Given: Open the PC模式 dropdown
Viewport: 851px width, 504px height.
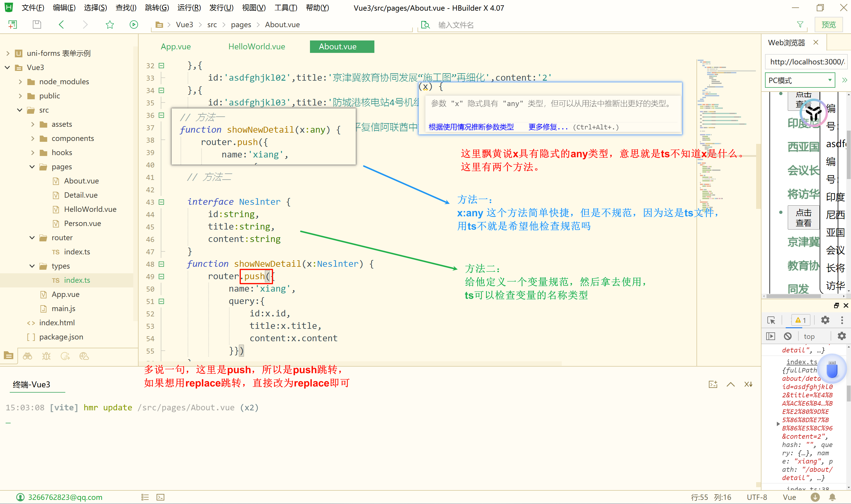Looking at the screenshot, I should click(800, 80).
